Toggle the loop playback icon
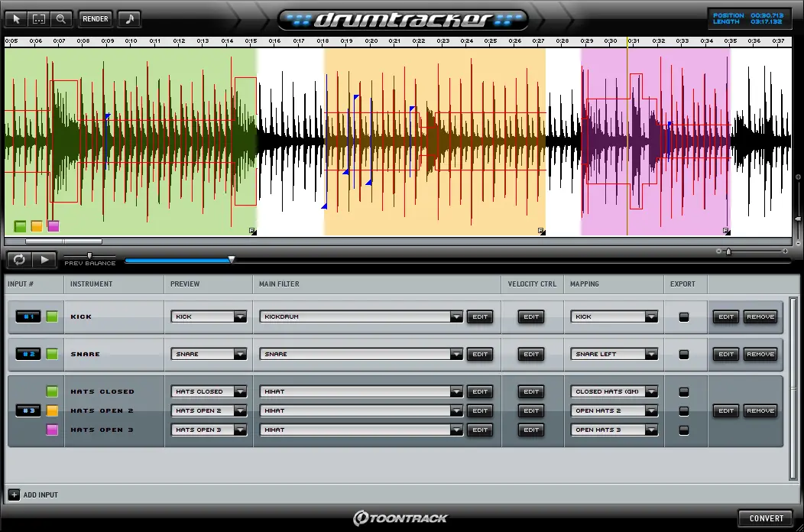 tap(19, 260)
